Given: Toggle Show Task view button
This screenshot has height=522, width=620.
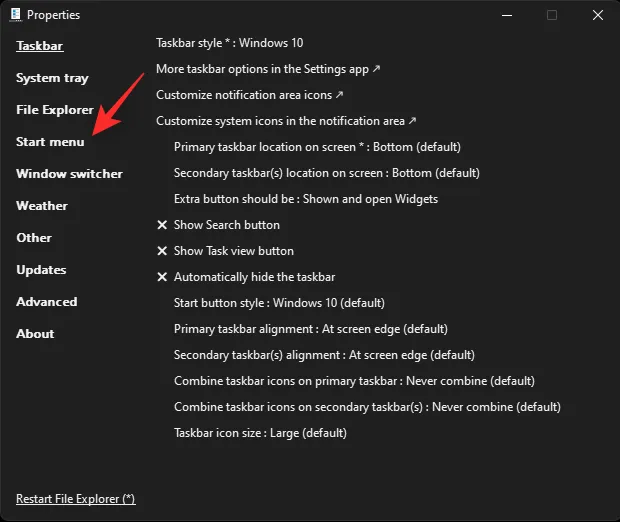Looking at the screenshot, I should (x=226, y=251).
